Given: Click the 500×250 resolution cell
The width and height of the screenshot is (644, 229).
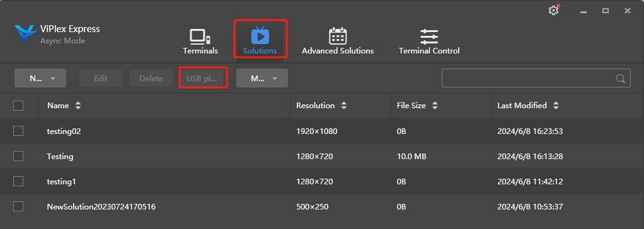Looking at the screenshot, I should click(x=312, y=206).
